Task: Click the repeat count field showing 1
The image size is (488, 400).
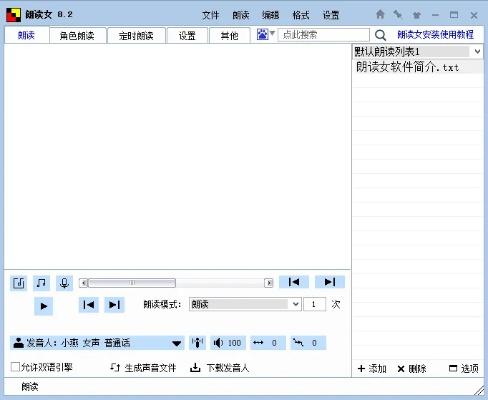Action: pyautogui.click(x=315, y=304)
